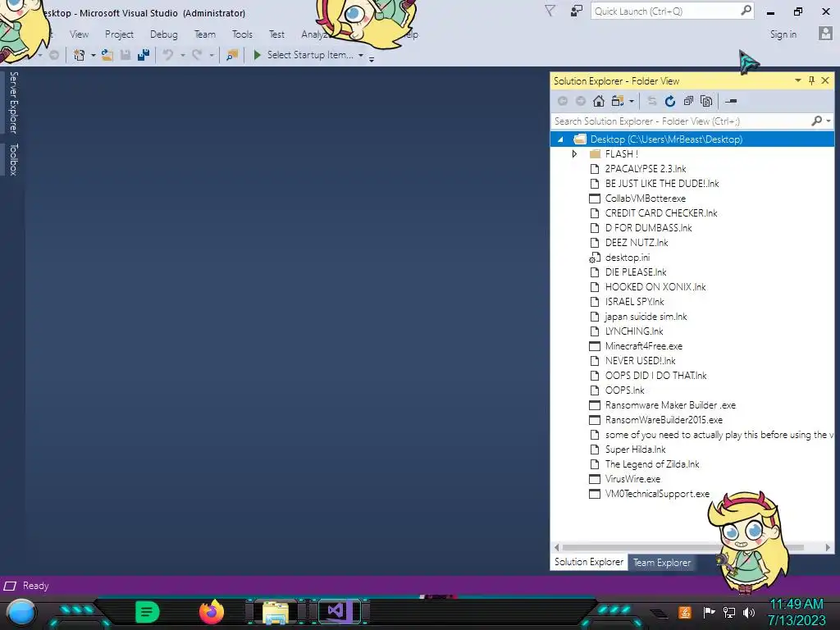Select VirusWire.exe in the tree

(x=632, y=479)
